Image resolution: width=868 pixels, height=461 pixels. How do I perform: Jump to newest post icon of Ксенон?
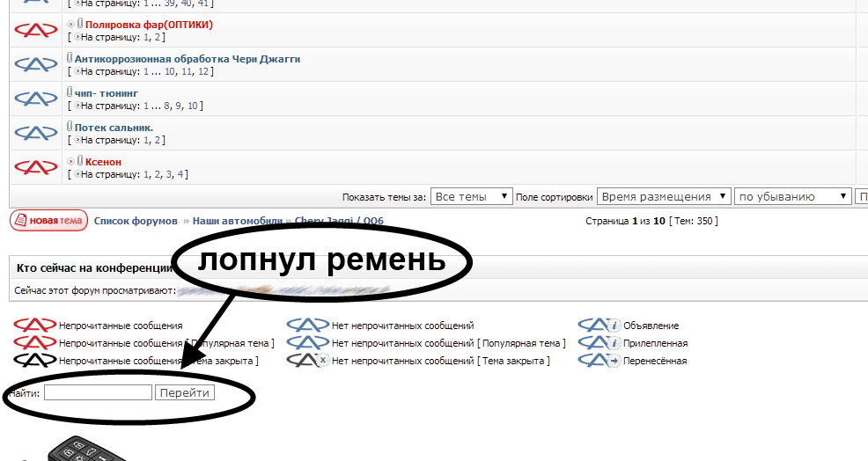pos(70,162)
